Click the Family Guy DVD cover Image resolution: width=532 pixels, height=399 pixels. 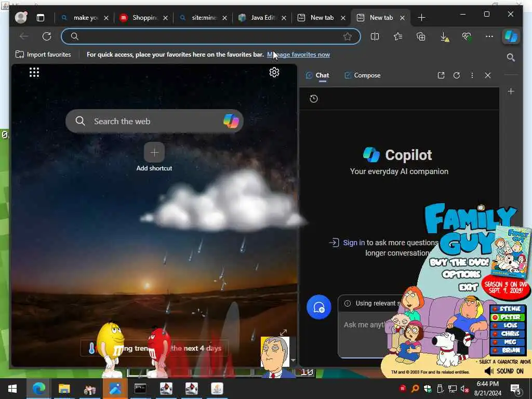tap(510, 252)
